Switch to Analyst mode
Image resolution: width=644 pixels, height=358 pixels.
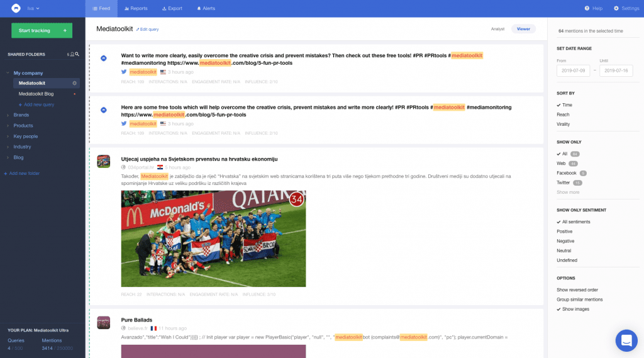pos(497,29)
